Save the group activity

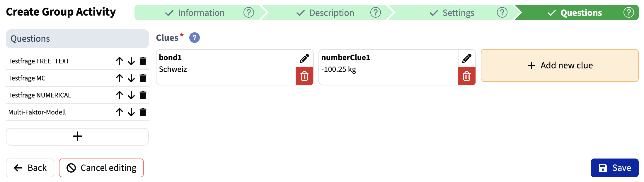tap(614, 168)
